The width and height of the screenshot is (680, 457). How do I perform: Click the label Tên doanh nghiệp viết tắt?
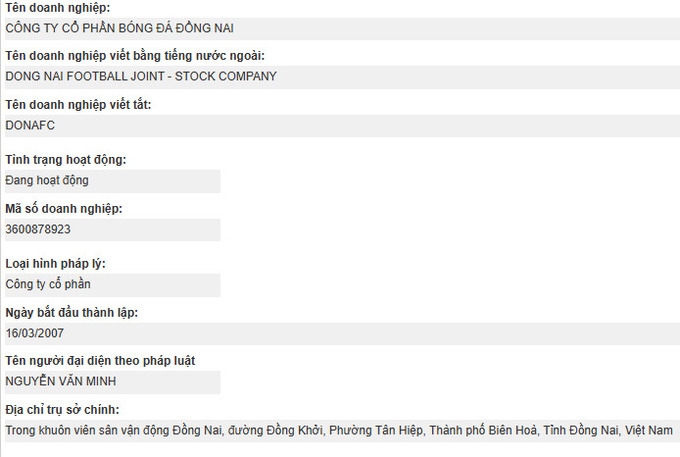point(78,104)
